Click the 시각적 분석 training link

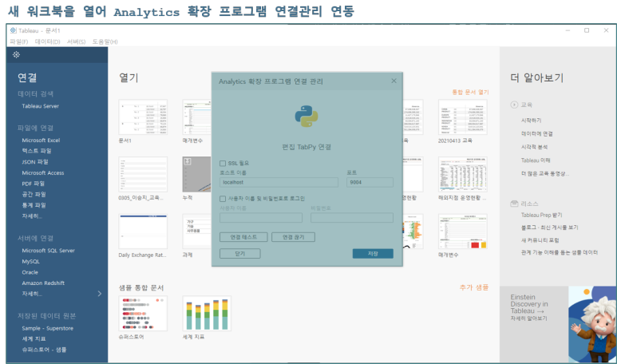[x=534, y=147]
